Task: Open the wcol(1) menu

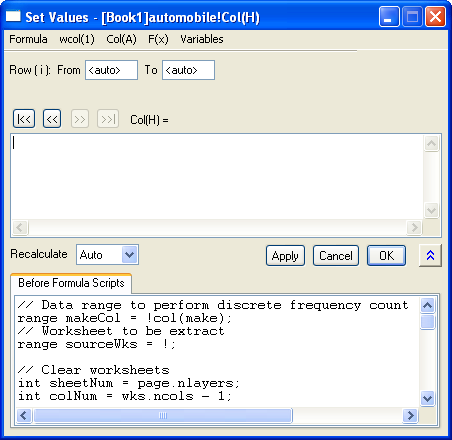Action: [x=77, y=39]
